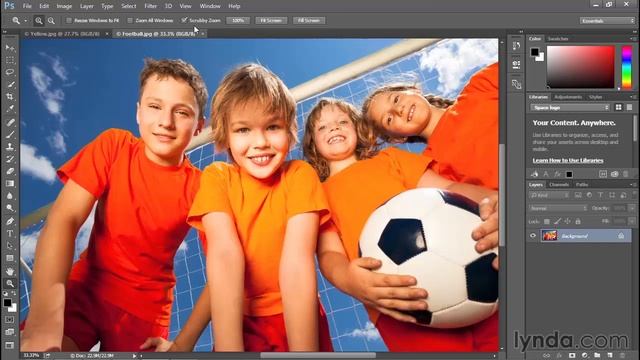Uncheck the Scrubby Zoom checkbox
Screen dimensions: 640x360
(x=184, y=20)
